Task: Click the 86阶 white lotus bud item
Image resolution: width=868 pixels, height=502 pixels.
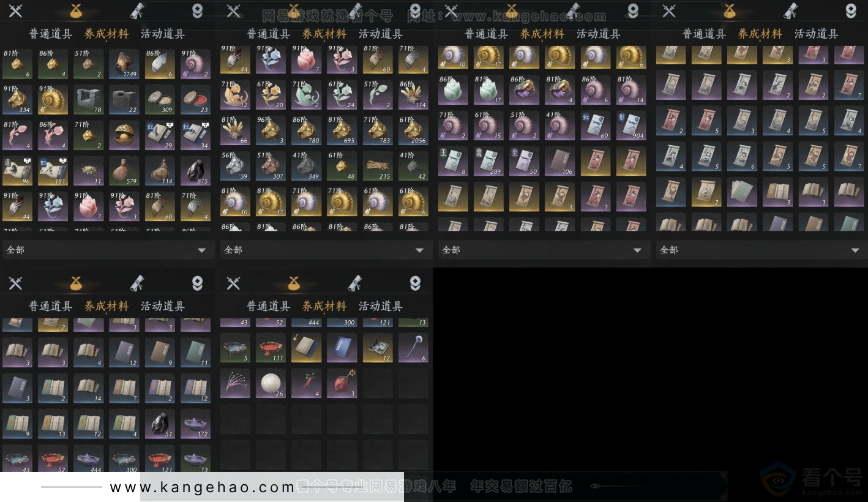Action: click(x=453, y=90)
